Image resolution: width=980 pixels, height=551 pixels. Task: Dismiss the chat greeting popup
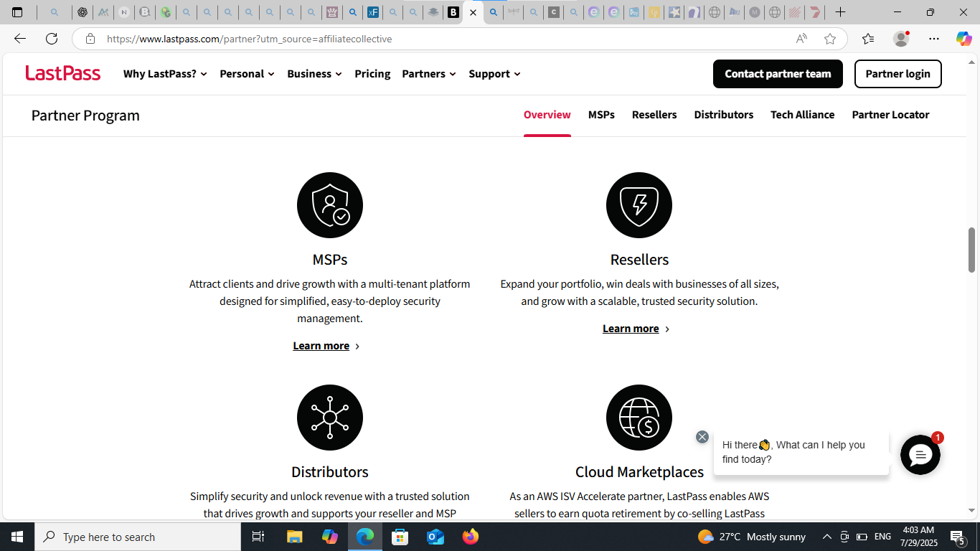pos(702,437)
